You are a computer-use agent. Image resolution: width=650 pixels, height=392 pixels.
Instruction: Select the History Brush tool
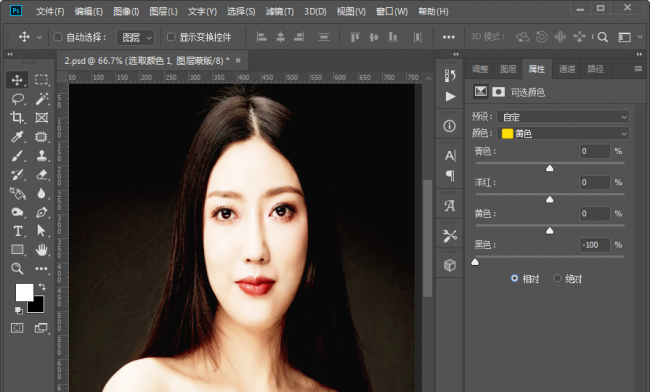tap(17, 174)
